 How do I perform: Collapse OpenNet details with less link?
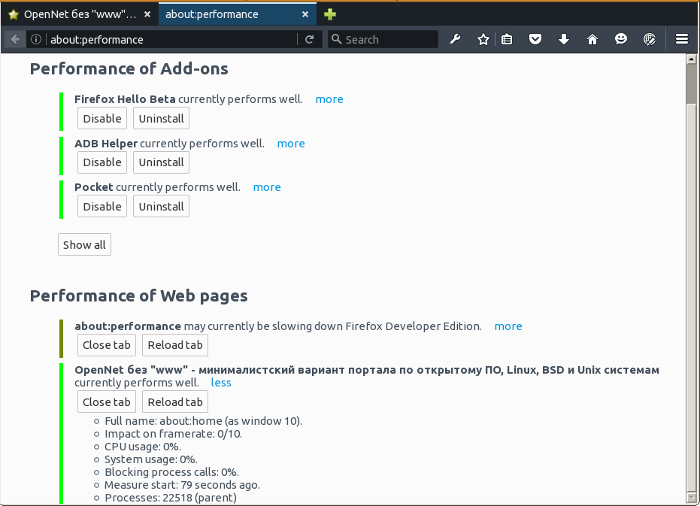(x=221, y=383)
